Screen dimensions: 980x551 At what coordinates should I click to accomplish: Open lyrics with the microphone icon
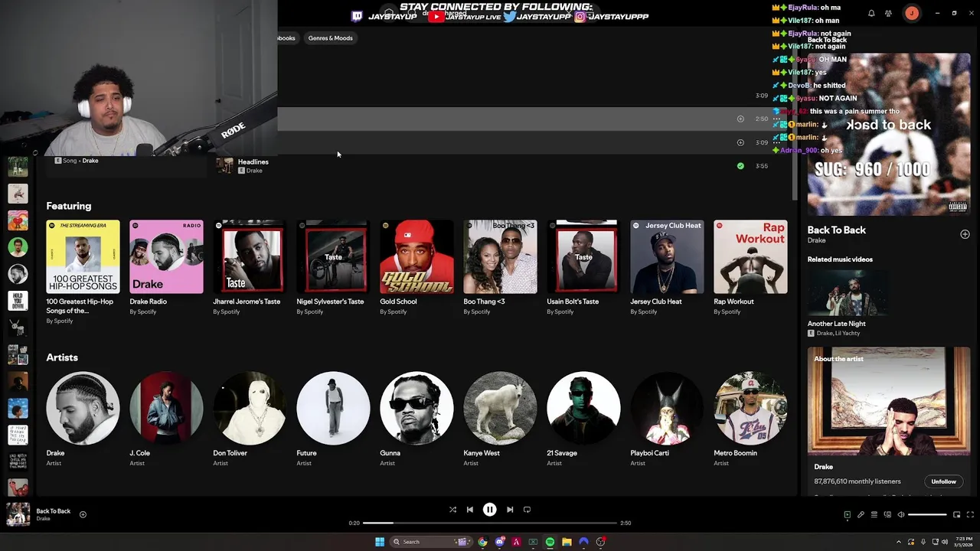(861, 515)
